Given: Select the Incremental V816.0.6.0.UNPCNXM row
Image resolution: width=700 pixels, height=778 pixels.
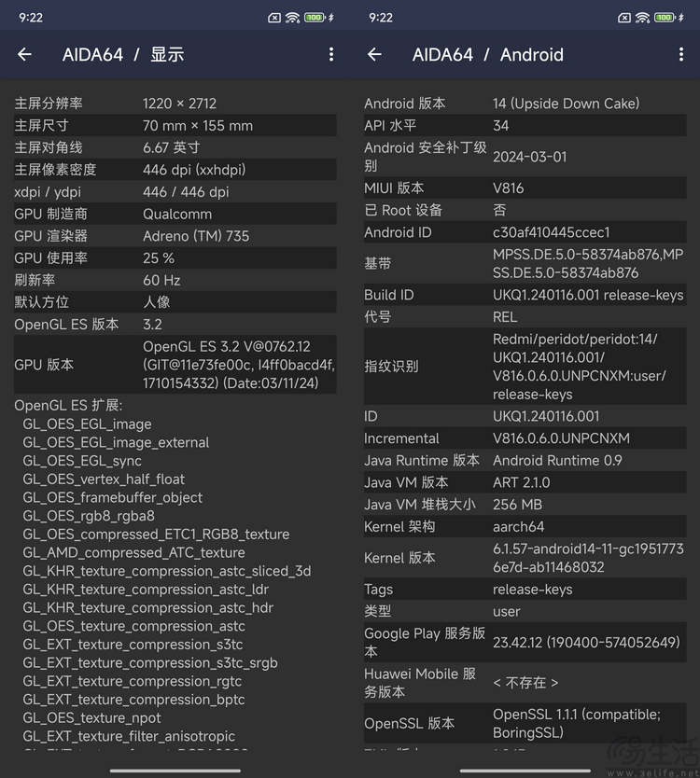Looking at the screenshot, I should pyautogui.click(x=525, y=438).
